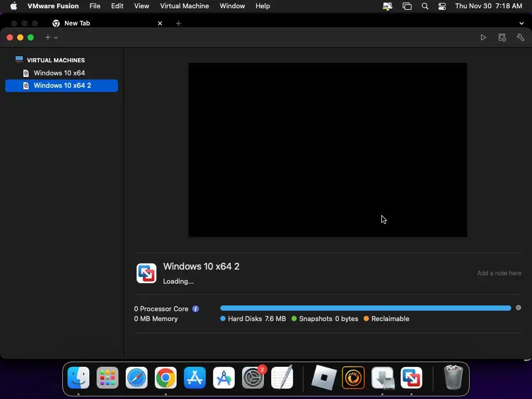Screen dimensions: 532x399
Task: Expand the add menu dropdown chevron
Action: click(56, 37)
